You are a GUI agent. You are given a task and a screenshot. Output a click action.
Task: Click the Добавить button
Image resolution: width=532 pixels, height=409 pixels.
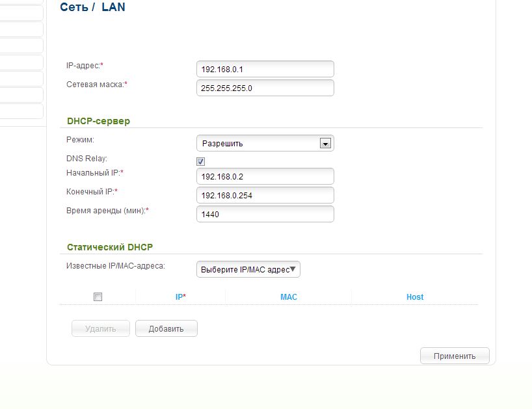[166, 328]
